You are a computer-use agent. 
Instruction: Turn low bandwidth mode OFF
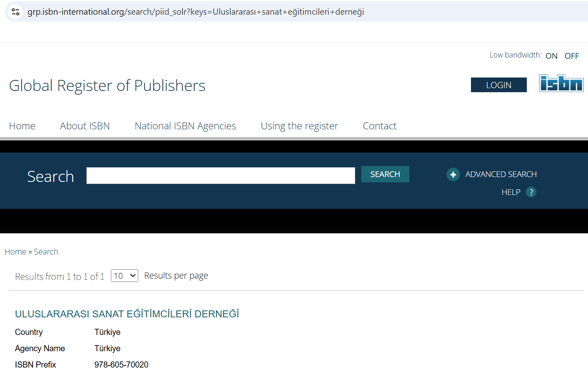tap(572, 56)
